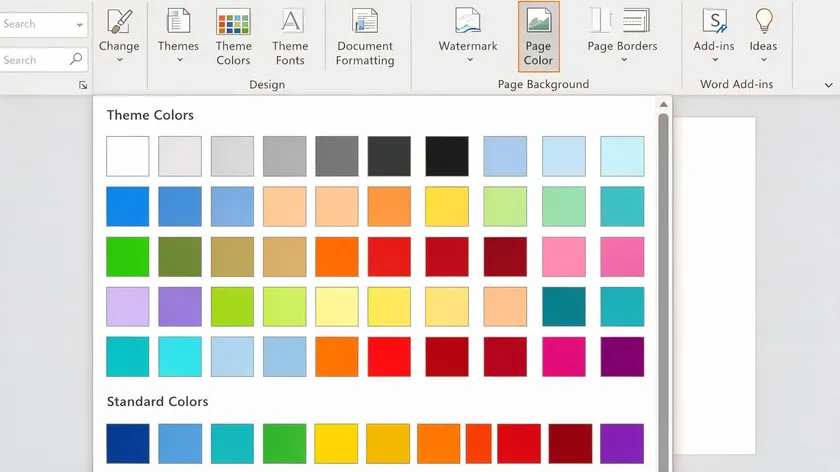Choose the lavender swatch in fourth row
Image resolution: width=840 pixels, height=472 pixels.
click(128, 306)
